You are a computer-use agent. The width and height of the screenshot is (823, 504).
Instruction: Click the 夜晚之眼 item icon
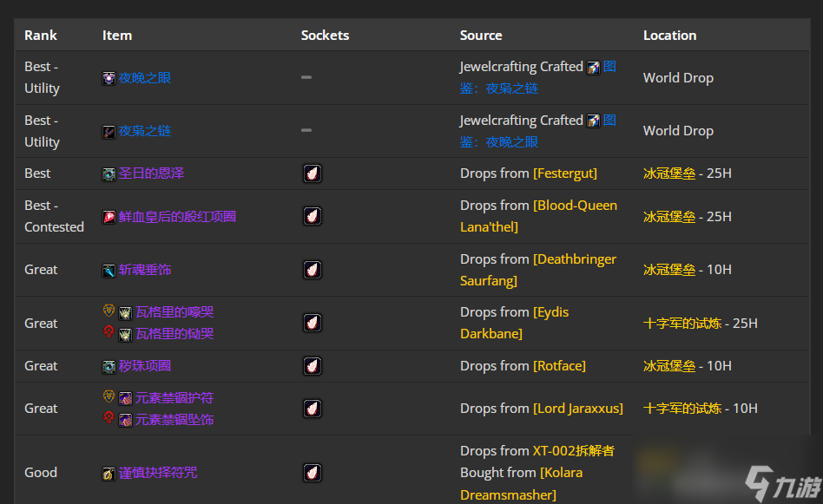coord(109,79)
